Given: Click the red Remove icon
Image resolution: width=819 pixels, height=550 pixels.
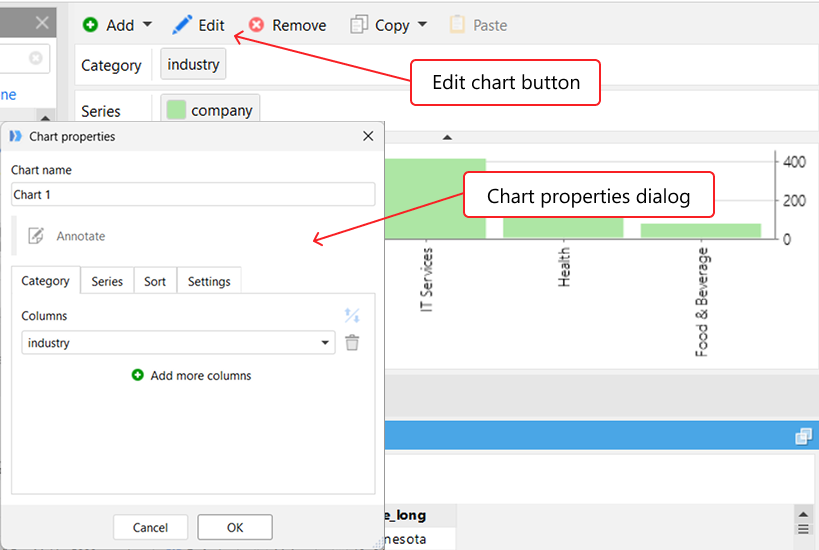Looking at the screenshot, I should [x=256, y=25].
